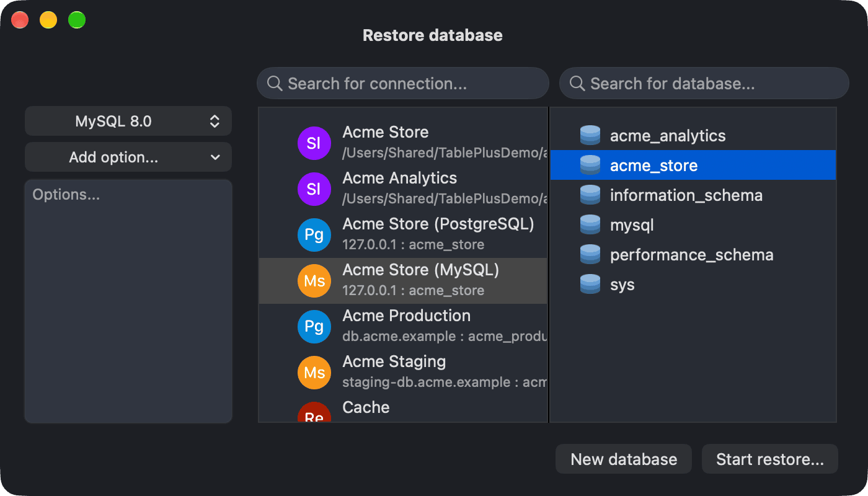
Task: Focus the Search for database field
Action: tap(704, 83)
